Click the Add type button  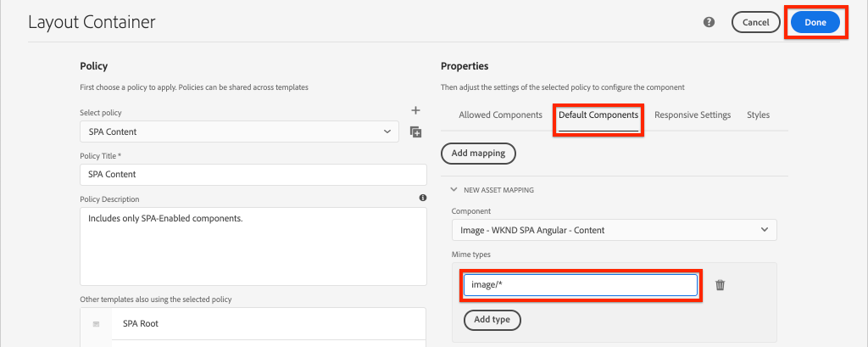point(492,320)
